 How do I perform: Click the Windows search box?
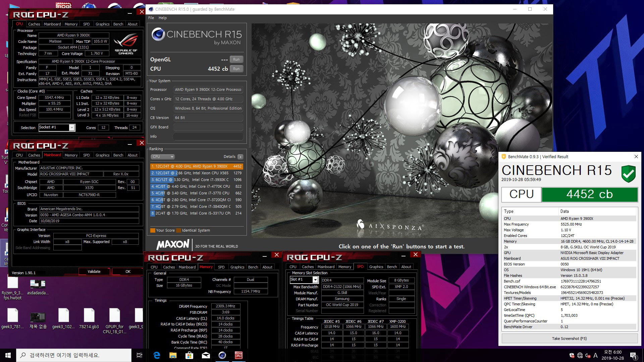(74, 355)
